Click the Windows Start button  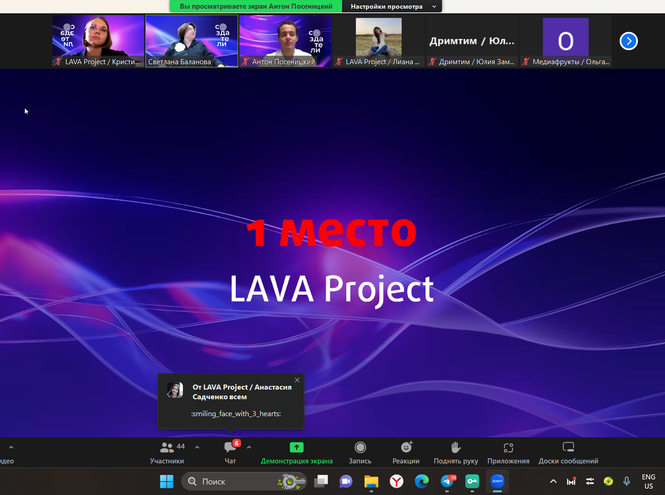[166, 481]
